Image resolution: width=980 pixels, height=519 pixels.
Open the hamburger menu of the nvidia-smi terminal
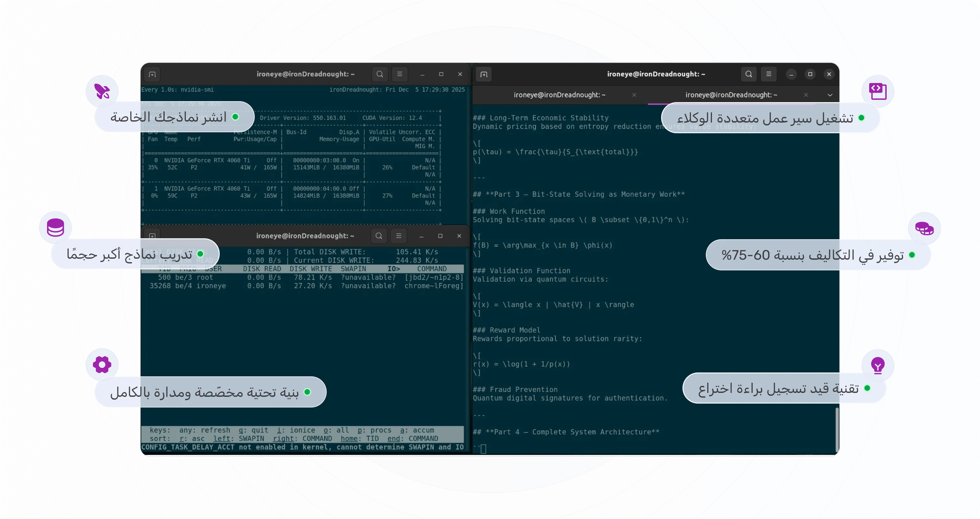[400, 74]
